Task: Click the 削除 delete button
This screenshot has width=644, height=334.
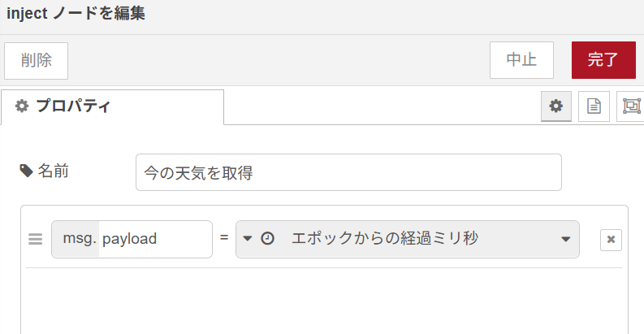Action: (x=37, y=61)
